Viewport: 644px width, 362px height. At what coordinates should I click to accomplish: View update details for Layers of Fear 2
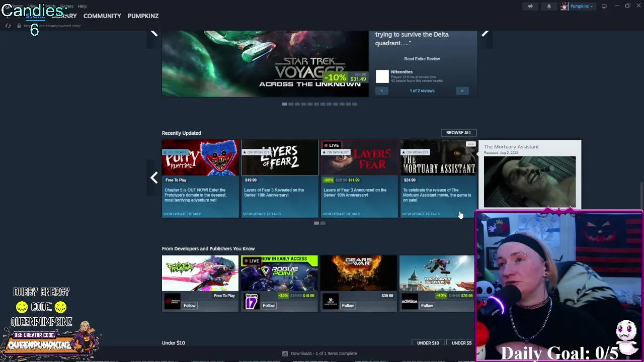[x=262, y=214]
